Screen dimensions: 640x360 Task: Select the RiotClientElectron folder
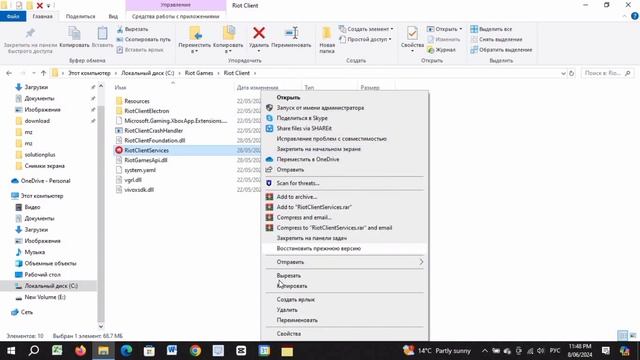click(x=147, y=111)
